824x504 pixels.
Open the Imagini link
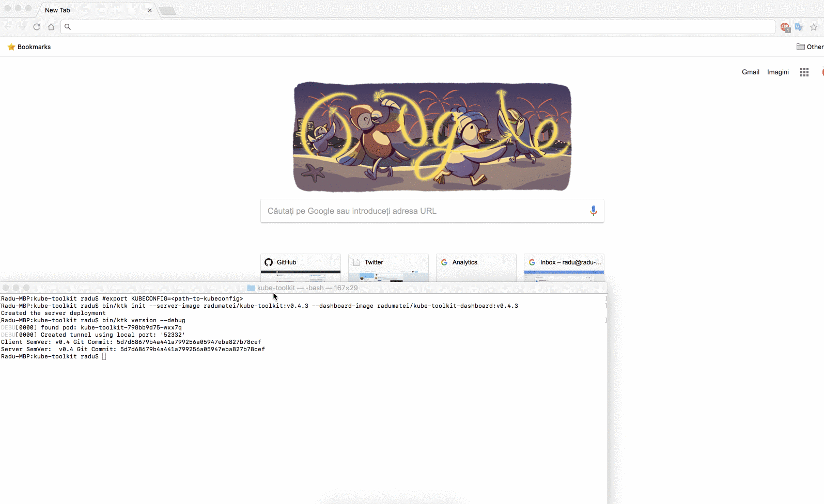pos(778,72)
